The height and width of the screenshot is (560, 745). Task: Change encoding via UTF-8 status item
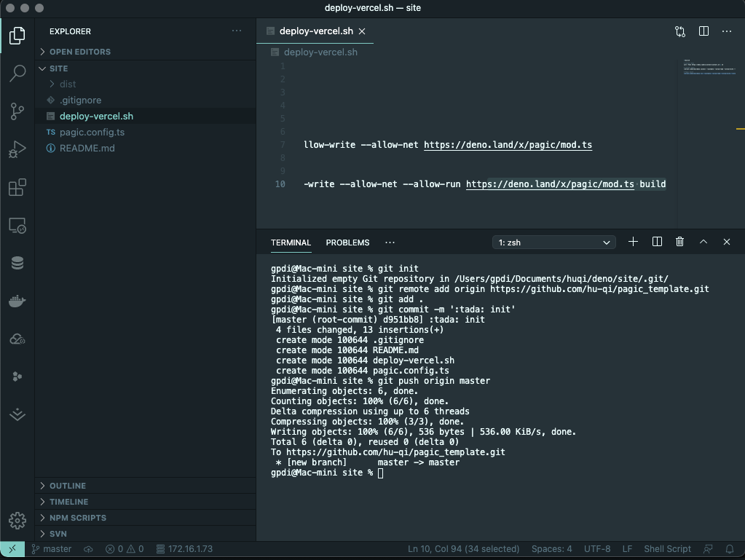click(597, 548)
